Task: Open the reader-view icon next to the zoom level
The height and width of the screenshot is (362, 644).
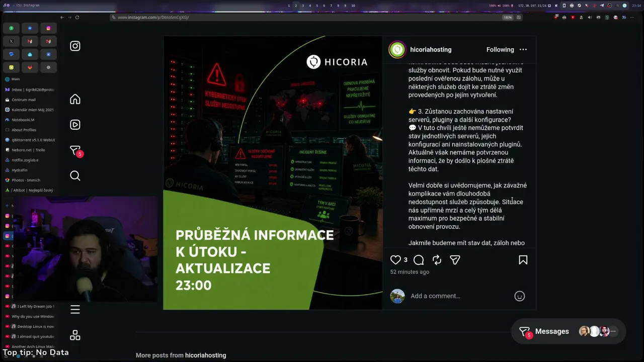Action: click(x=519, y=18)
